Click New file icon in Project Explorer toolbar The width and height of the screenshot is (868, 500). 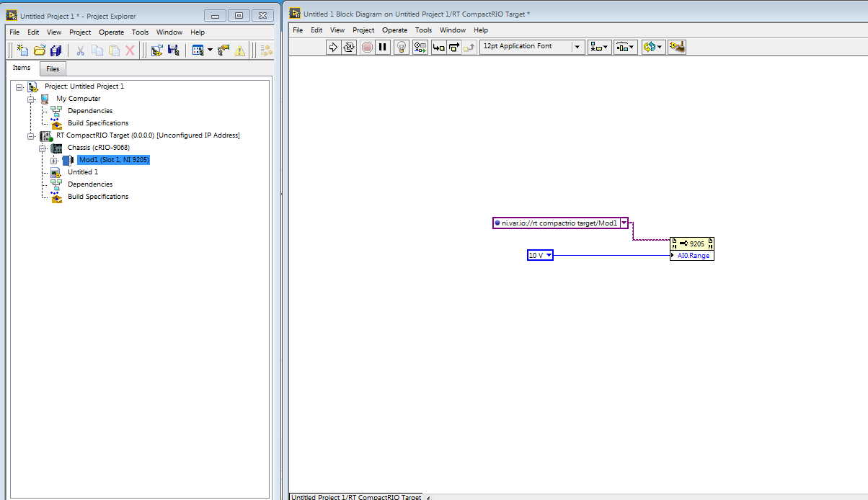click(22, 50)
